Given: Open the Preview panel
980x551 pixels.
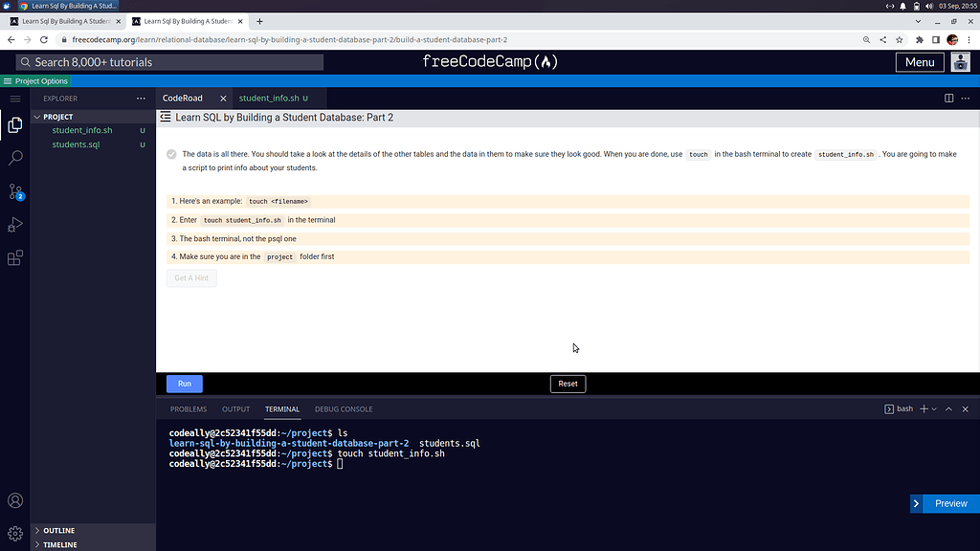Looking at the screenshot, I should (x=949, y=503).
